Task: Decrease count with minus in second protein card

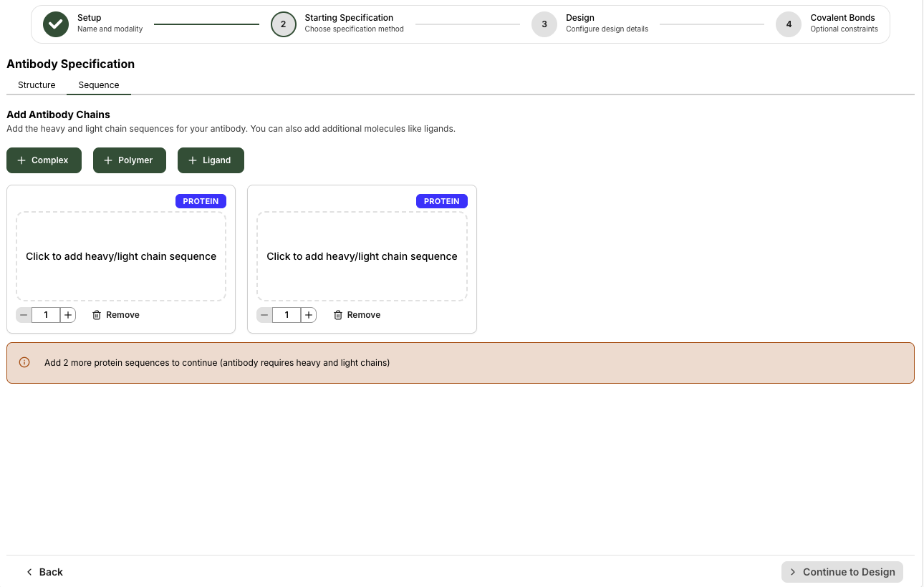Action: 264,315
